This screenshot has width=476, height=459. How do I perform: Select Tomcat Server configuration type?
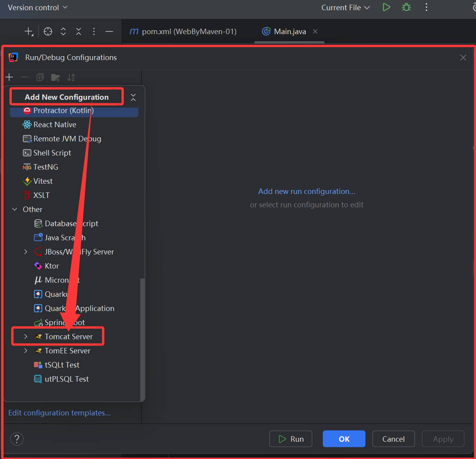click(69, 336)
